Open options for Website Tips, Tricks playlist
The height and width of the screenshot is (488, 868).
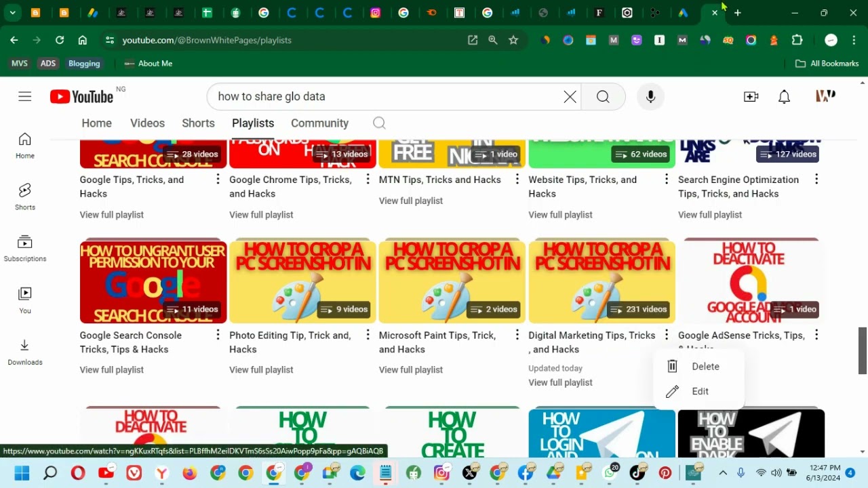point(667,179)
